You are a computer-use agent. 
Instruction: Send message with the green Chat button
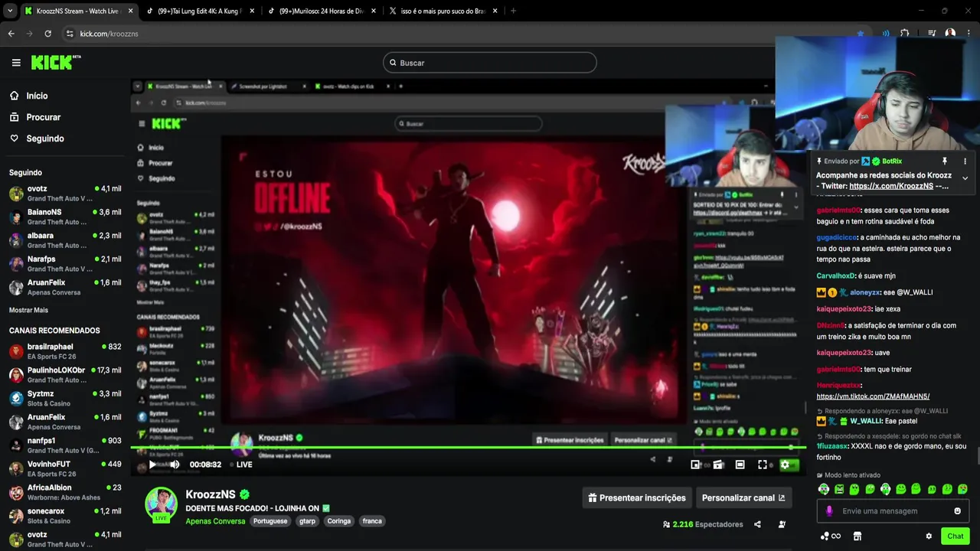pos(955,536)
